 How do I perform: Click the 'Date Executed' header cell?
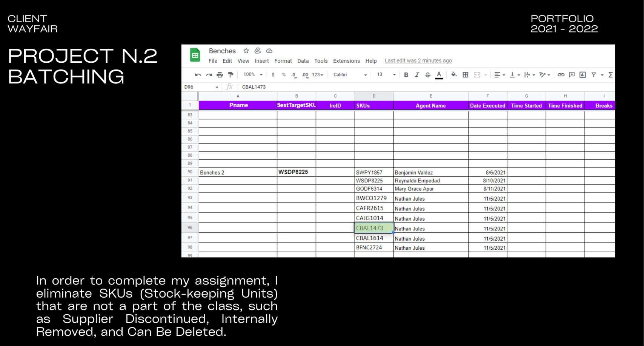pyautogui.click(x=487, y=105)
